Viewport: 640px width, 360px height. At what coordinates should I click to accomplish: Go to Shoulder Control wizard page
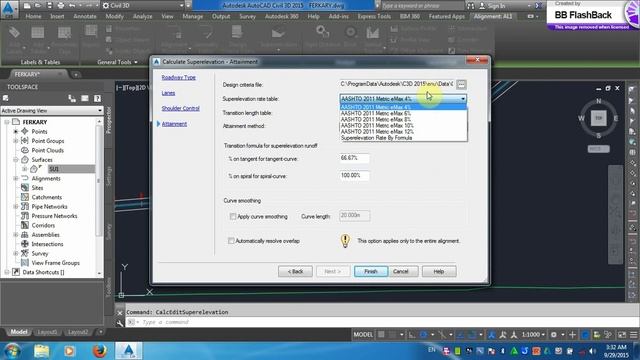(x=180, y=109)
